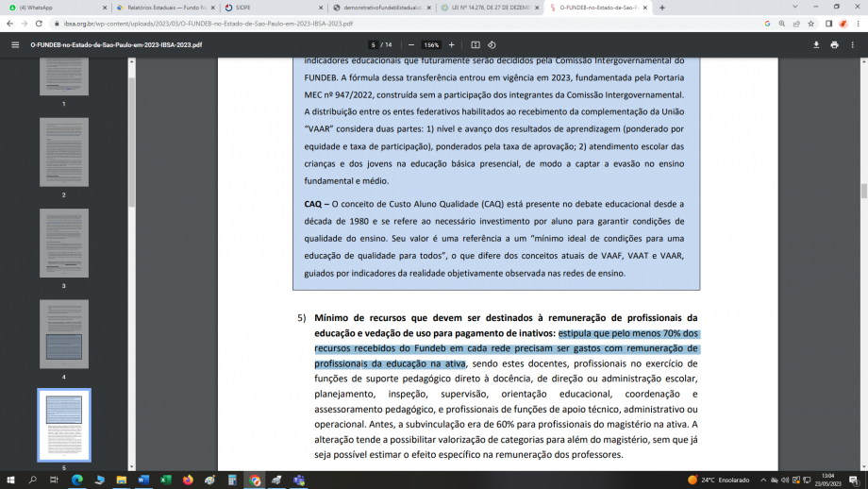Open the notifications center
The width and height of the screenshot is (868, 489).
854,481
